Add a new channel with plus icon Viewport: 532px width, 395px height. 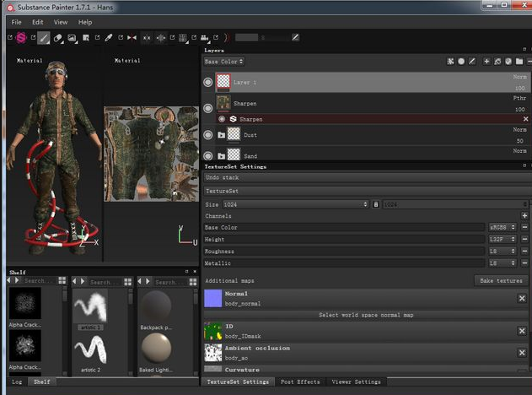pyautogui.click(x=524, y=216)
